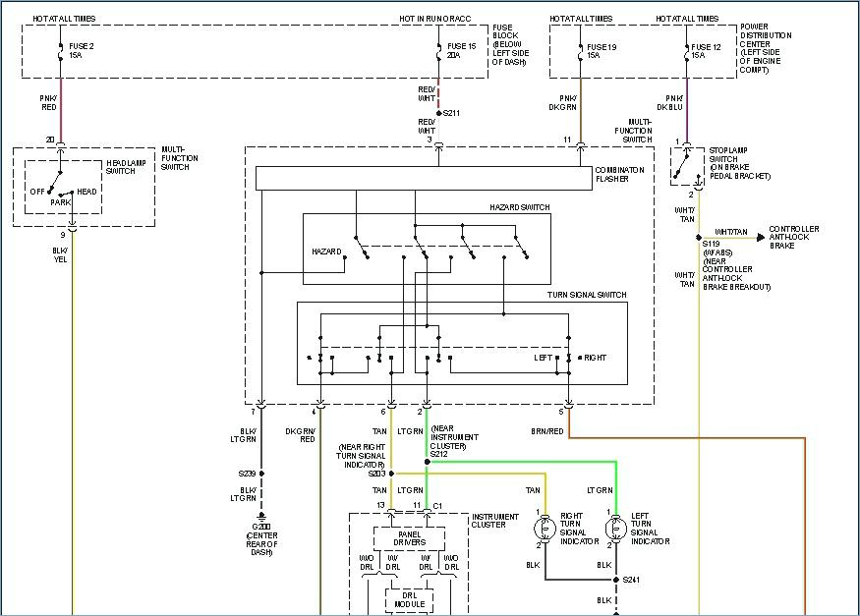
Task: Click the OFF position of headlamp switch
Action: (37, 192)
